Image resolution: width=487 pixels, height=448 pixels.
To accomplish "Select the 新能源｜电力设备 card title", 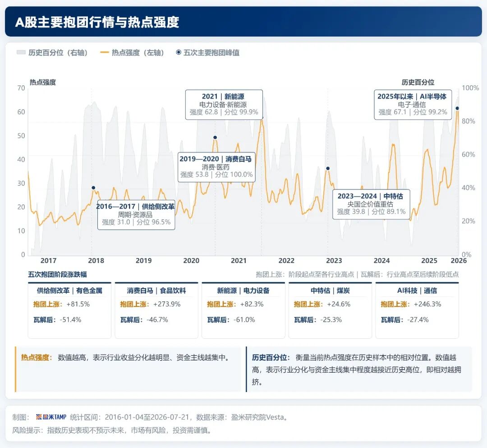I will pos(243,291).
